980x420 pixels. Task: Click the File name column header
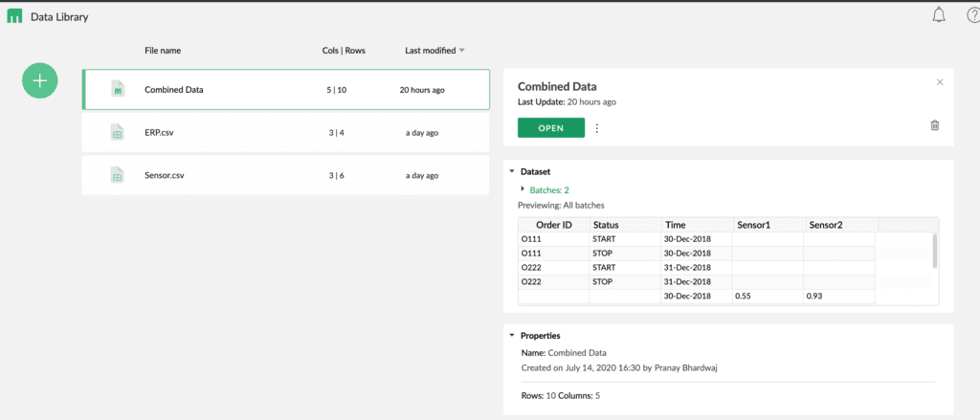click(163, 51)
